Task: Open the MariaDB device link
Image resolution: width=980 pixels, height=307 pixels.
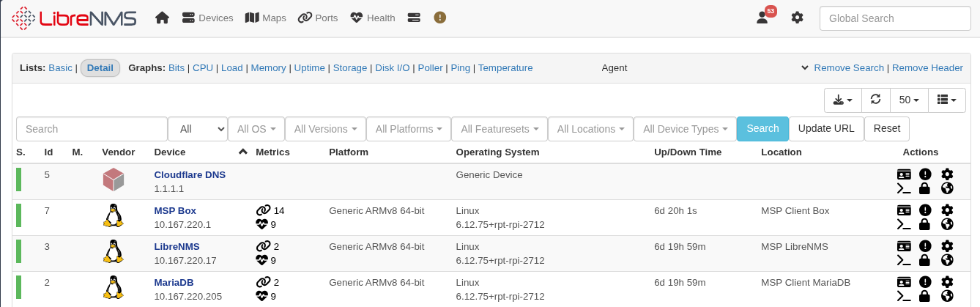Action: [174, 282]
